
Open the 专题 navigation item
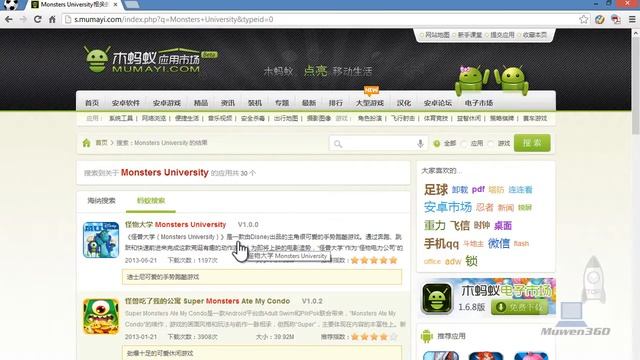click(282, 103)
